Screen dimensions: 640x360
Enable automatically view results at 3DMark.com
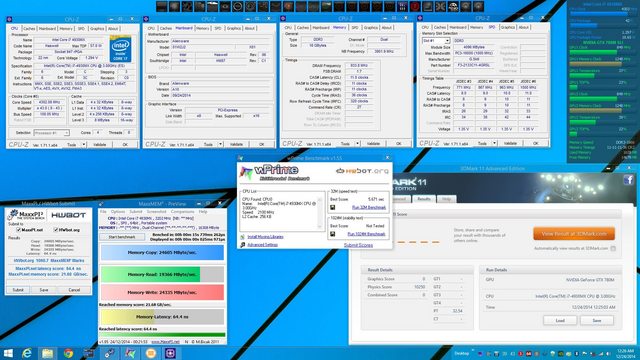(x=613, y=249)
